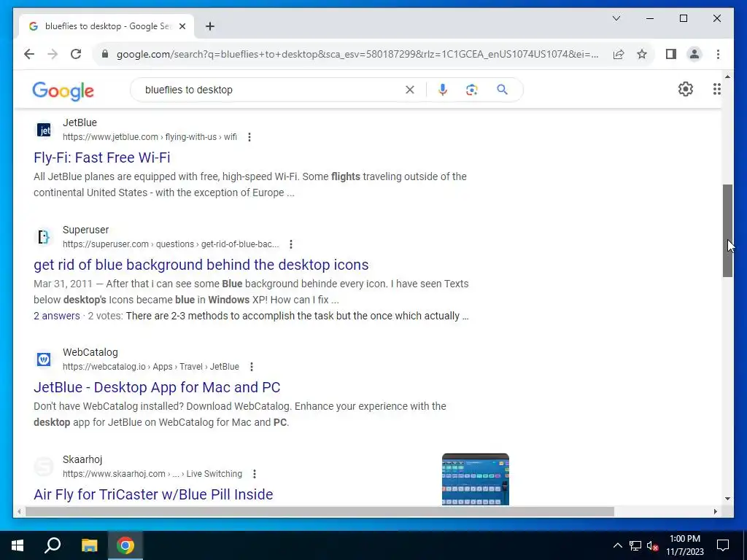Click the skaarhoj.com URL breadcrumb
The height and width of the screenshot is (560, 747).
click(x=152, y=474)
